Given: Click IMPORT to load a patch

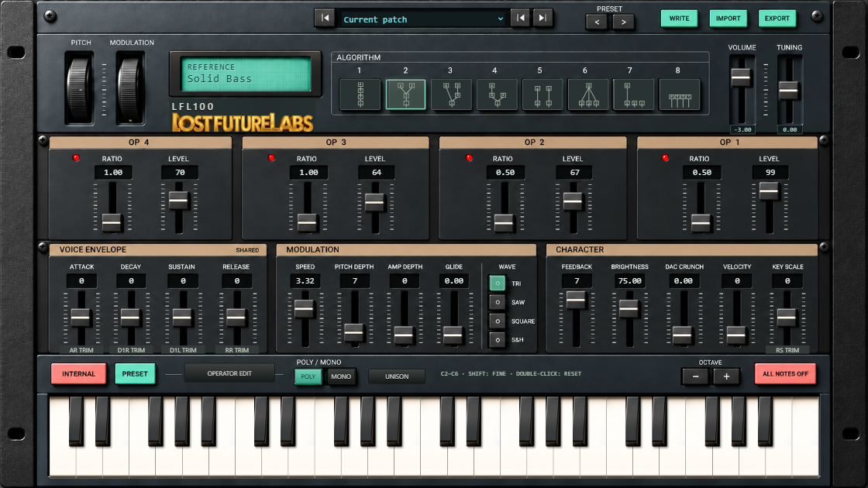Looking at the screenshot, I should click(x=728, y=19).
